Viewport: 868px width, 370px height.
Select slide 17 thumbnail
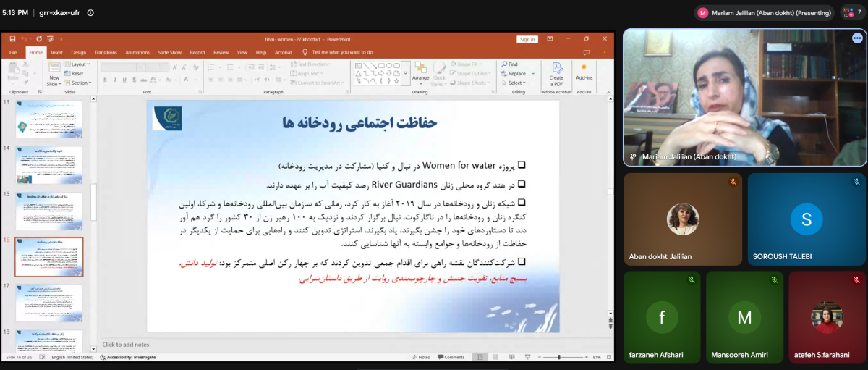pyautogui.click(x=49, y=303)
